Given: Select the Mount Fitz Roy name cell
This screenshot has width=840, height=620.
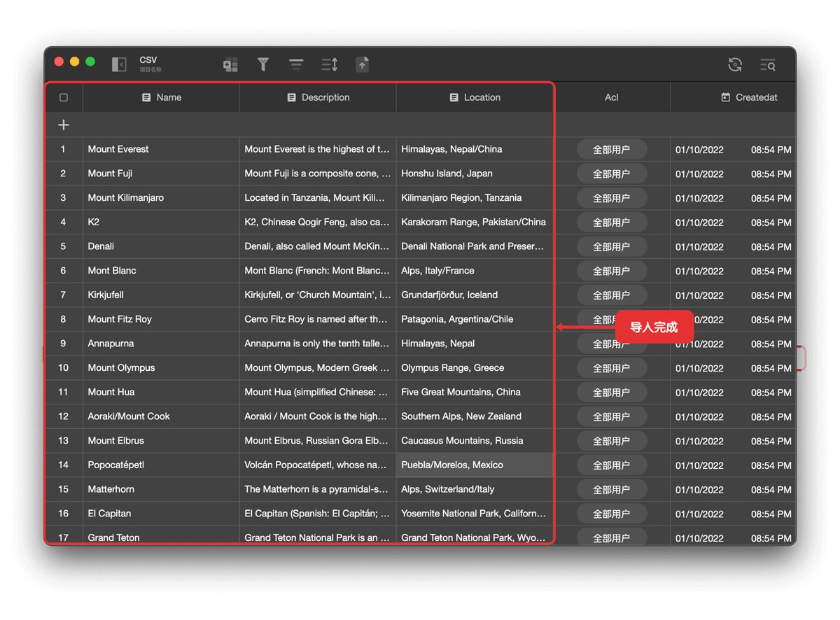Looking at the screenshot, I should [x=161, y=319].
